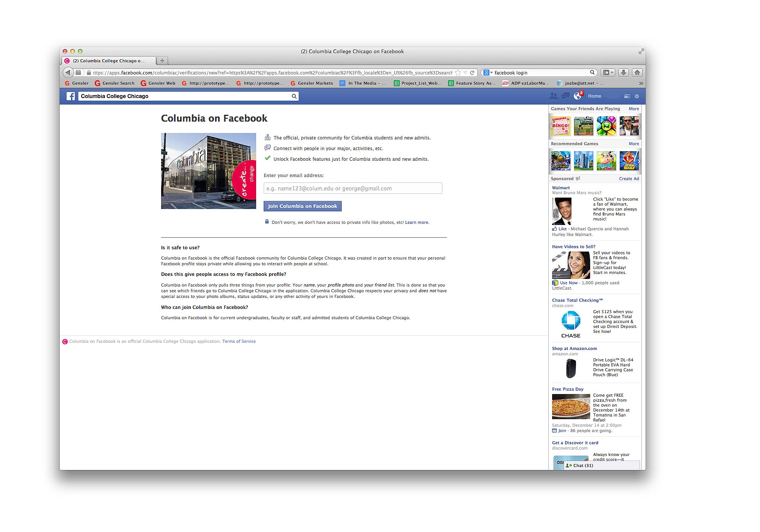Image resolution: width=760 pixels, height=532 pixels.
Task: Open the Chat (31) bar
Action: [602, 465]
